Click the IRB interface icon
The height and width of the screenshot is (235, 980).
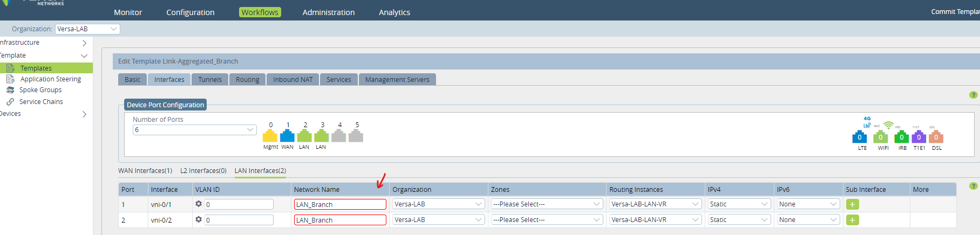click(901, 137)
